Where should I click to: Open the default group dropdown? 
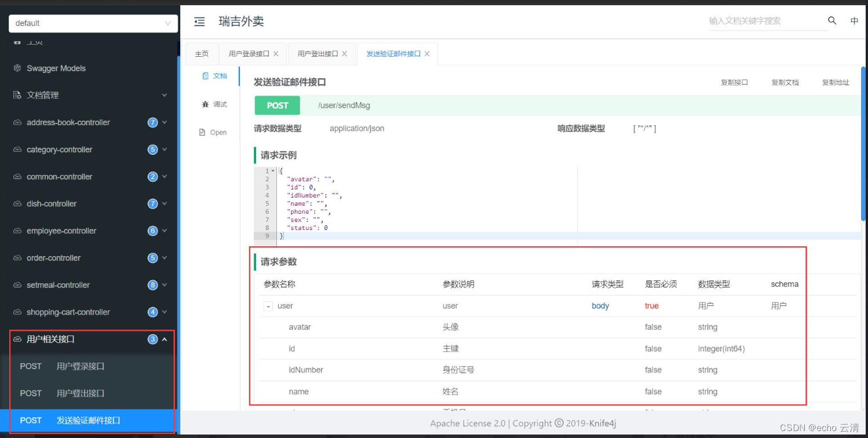tap(93, 23)
